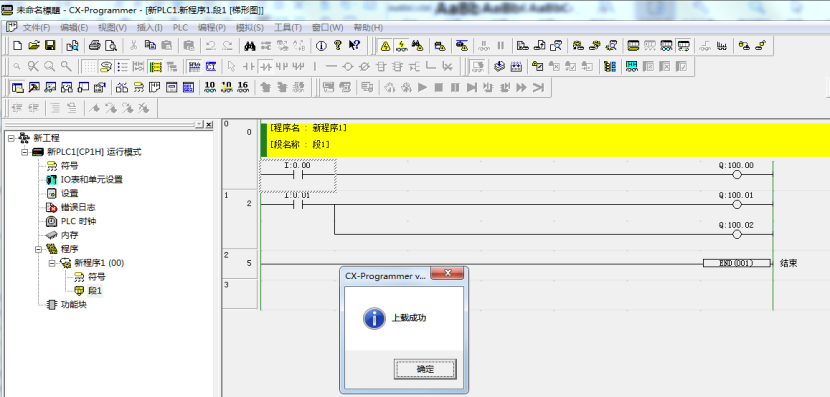Image resolution: width=830 pixels, height=397 pixels.
Task: Click the Print icon in toolbar
Action: (x=94, y=46)
